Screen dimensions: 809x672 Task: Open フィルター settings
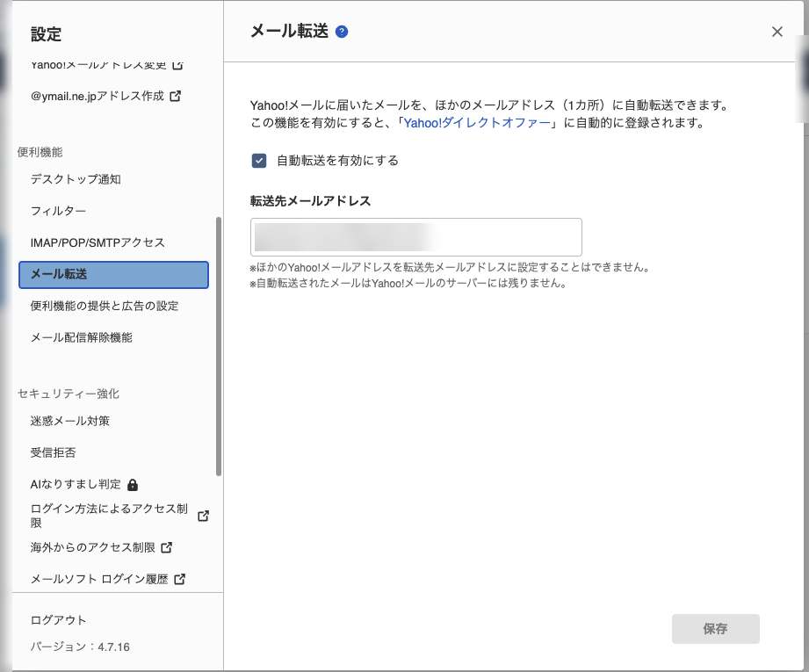(58, 211)
